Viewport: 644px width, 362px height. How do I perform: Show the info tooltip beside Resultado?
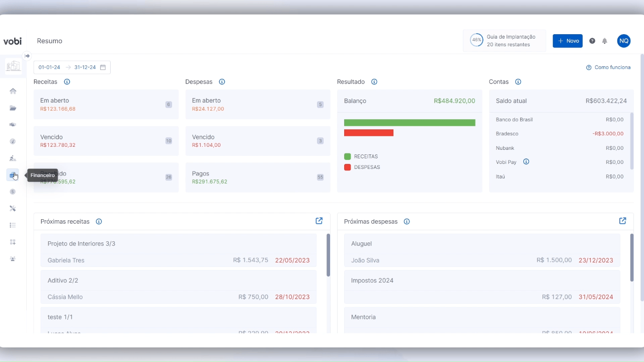pyautogui.click(x=374, y=82)
